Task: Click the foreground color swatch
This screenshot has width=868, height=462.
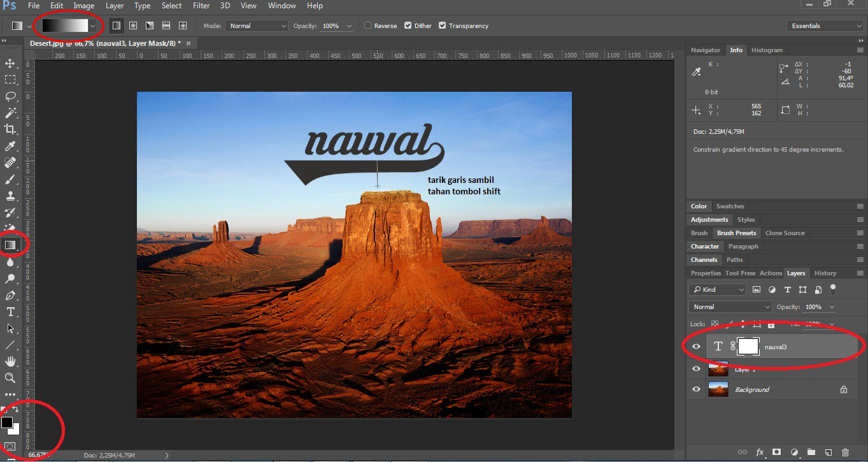Action: 7,422
